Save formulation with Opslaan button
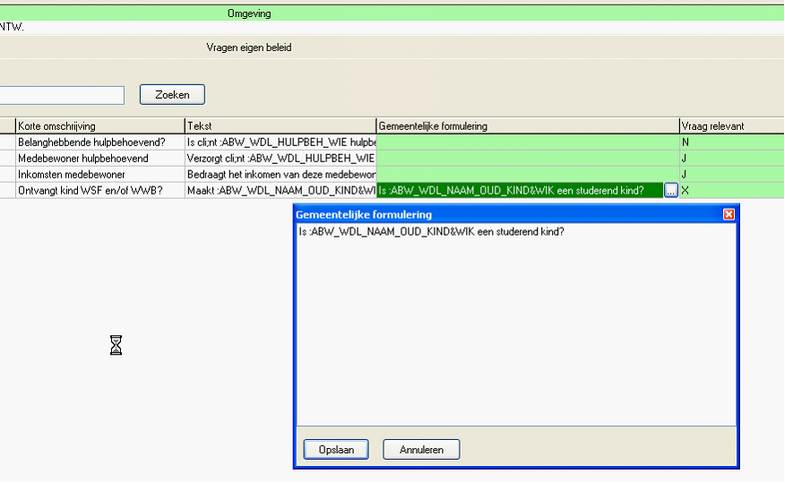This screenshot has height=483, width=785. 336,449
